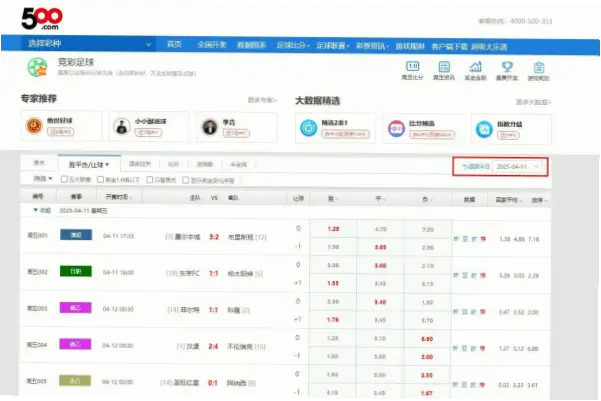Open the 筛选 filter dropdown
This screenshot has width=601, height=401.
click(43, 178)
